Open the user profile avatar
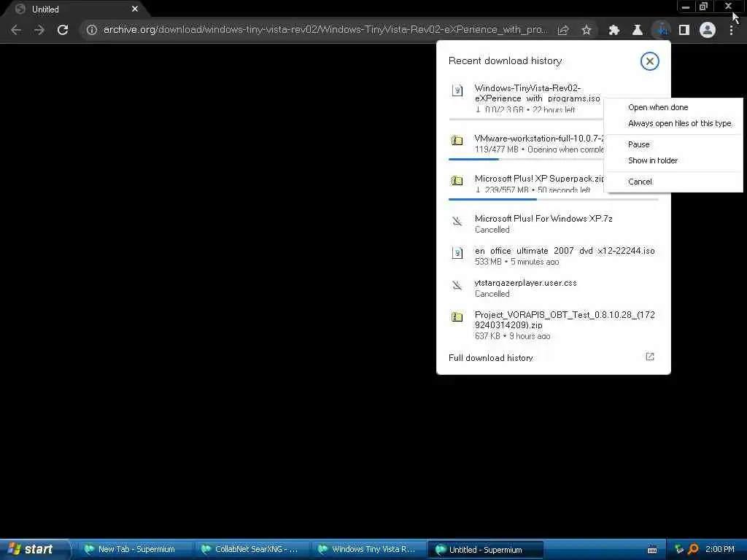The height and width of the screenshot is (560, 747). tap(708, 30)
